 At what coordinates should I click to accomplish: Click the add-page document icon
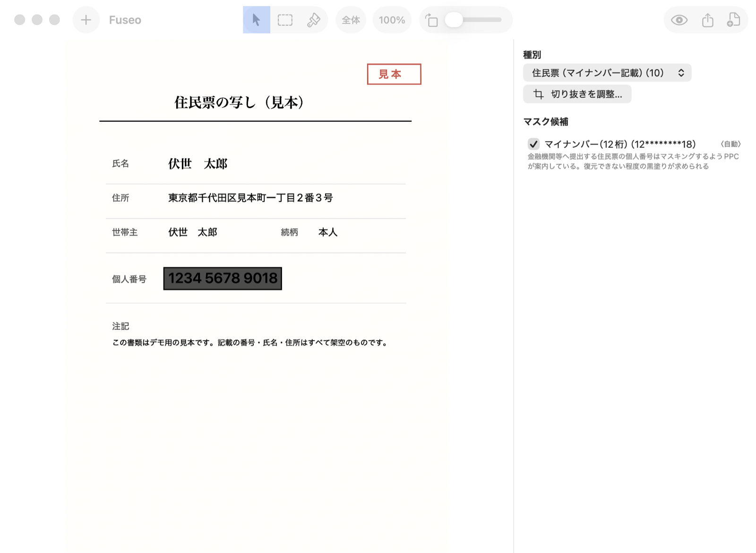[733, 20]
